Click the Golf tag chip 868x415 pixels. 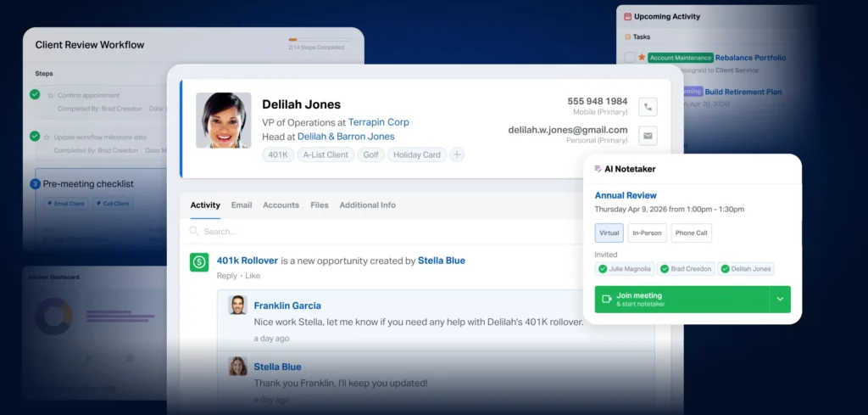(370, 155)
